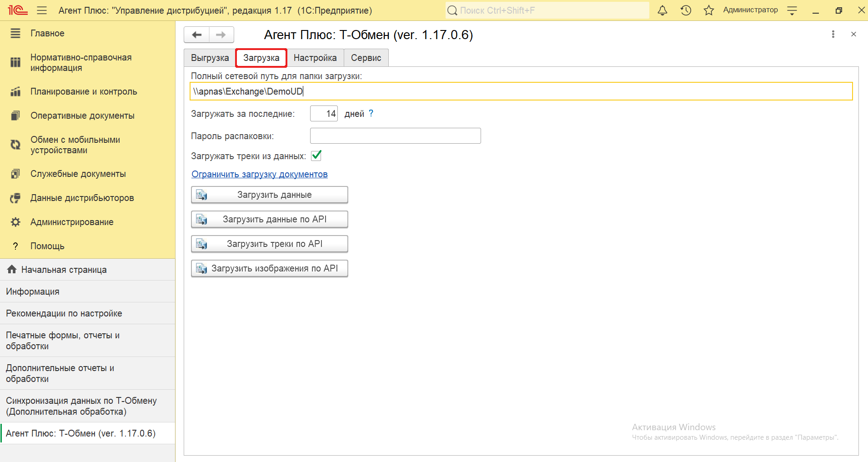This screenshot has width=868, height=462.
Task: Click the Загрузить данные по API button
Action: coord(270,219)
